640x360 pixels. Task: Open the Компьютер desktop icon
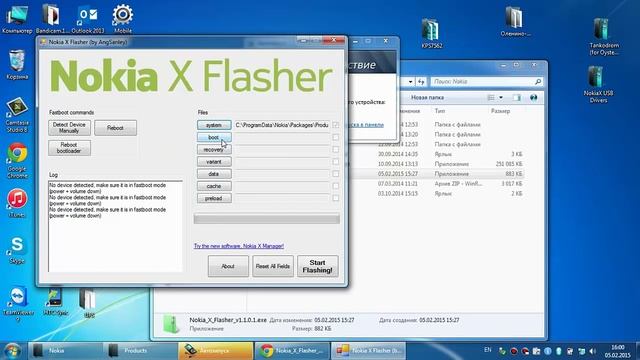[16, 18]
